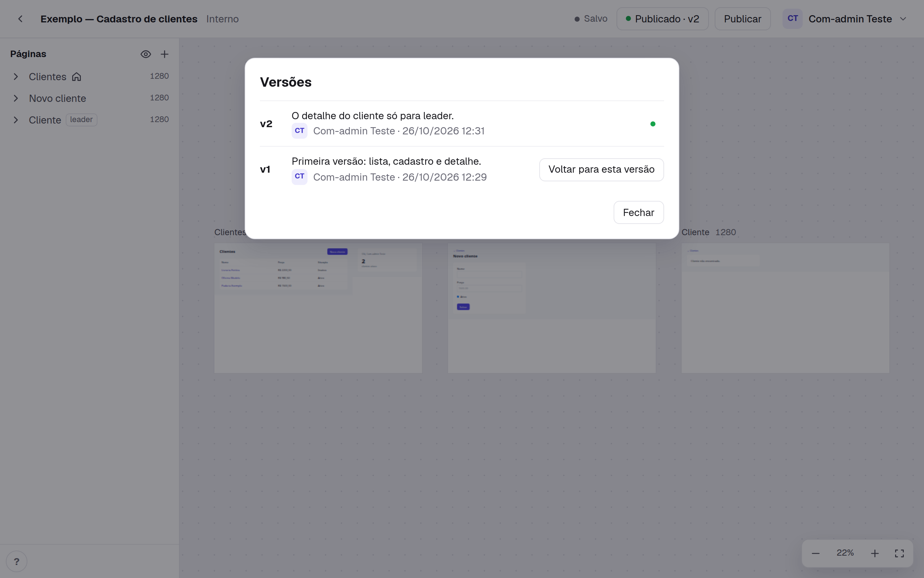Click the home icon next to Clientes
The height and width of the screenshot is (578, 924).
click(x=77, y=77)
